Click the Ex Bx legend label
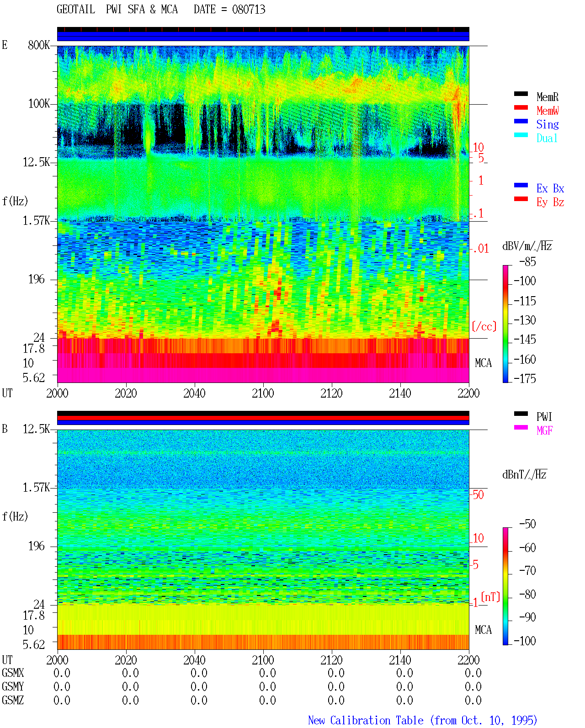 point(550,188)
